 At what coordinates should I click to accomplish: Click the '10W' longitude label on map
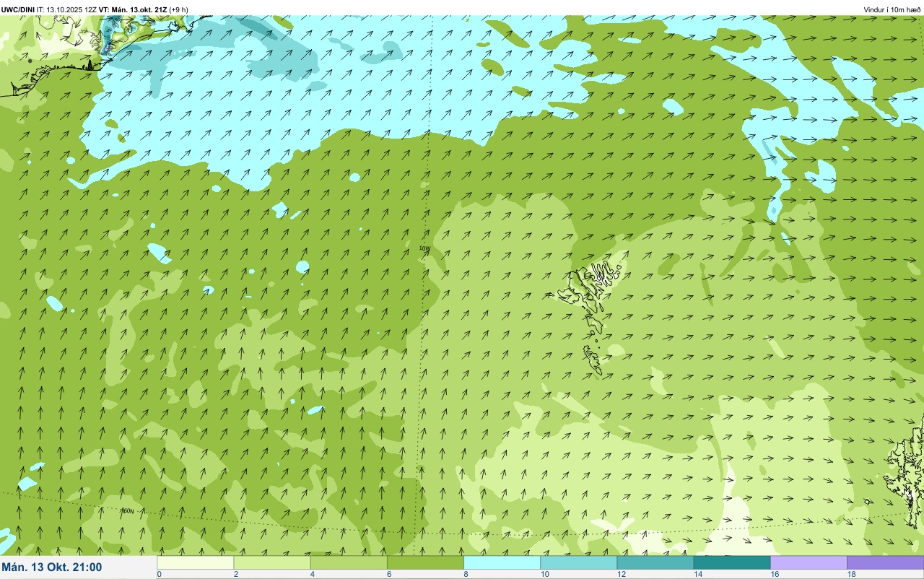tap(424, 248)
